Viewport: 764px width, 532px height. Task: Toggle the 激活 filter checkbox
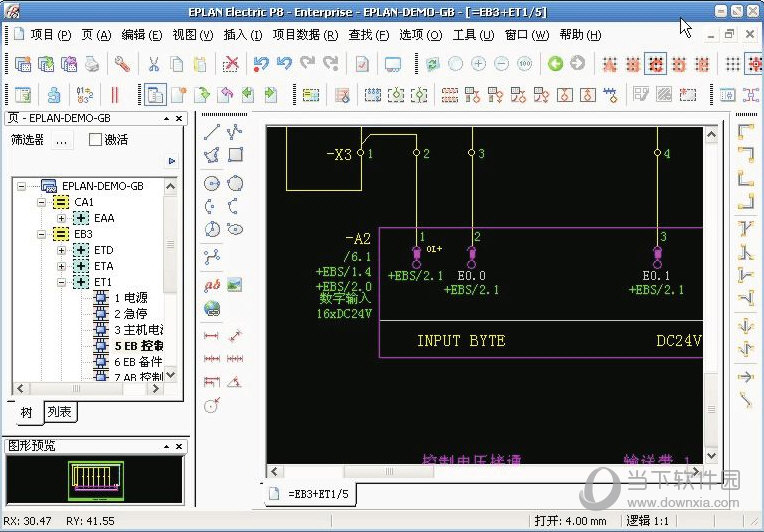click(x=95, y=140)
